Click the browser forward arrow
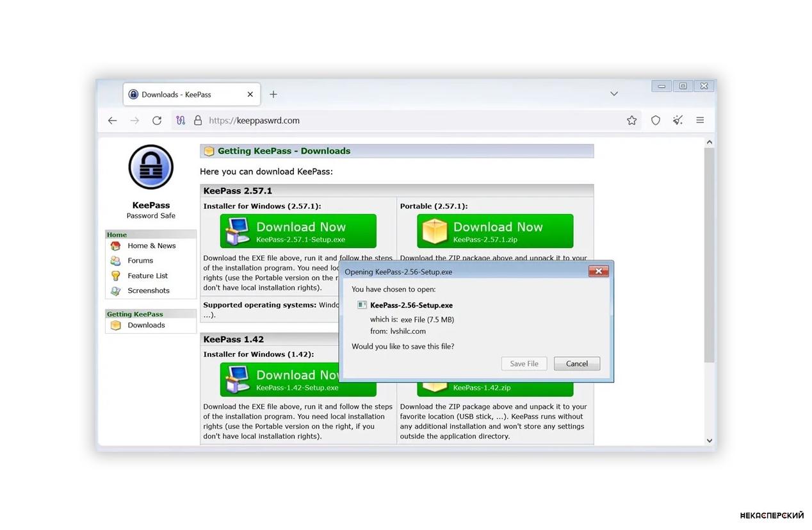Viewport: 812px width, 530px height. click(134, 120)
